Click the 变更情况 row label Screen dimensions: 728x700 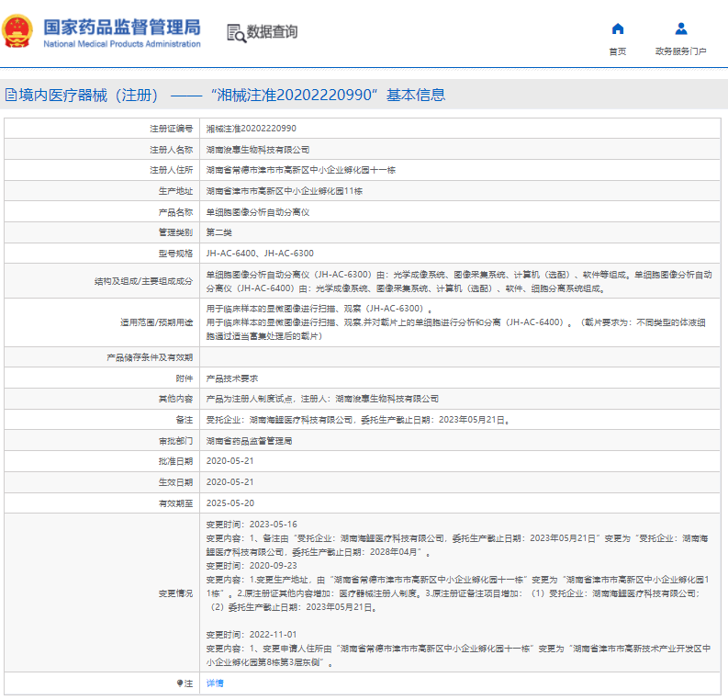click(175, 593)
